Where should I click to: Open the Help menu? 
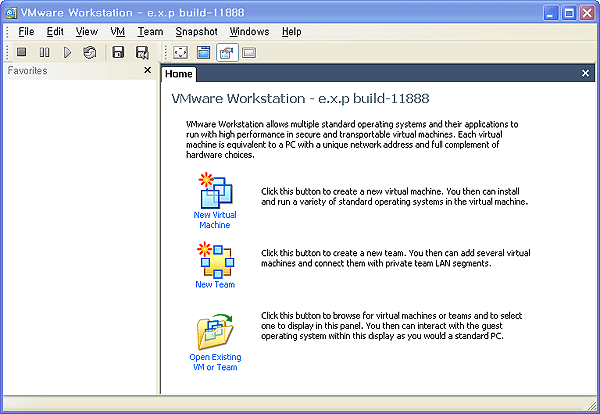click(292, 32)
